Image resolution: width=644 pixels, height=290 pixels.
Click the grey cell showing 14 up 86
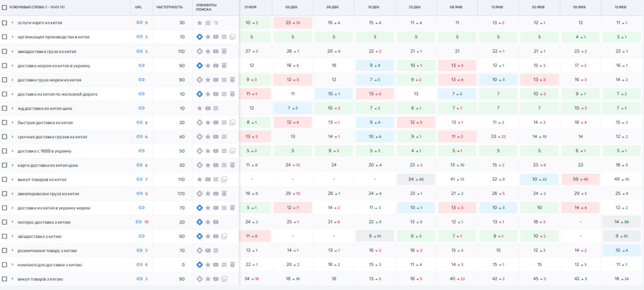tap(621, 222)
